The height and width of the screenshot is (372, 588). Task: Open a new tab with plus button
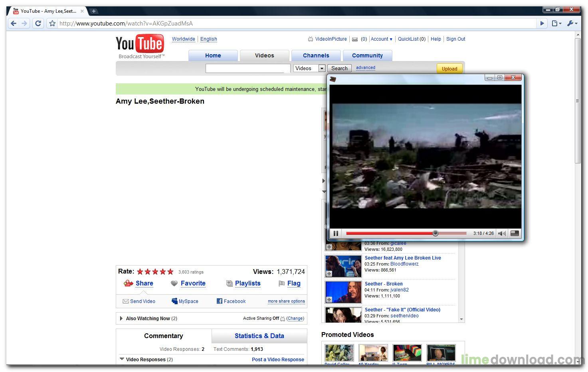(93, 11)
